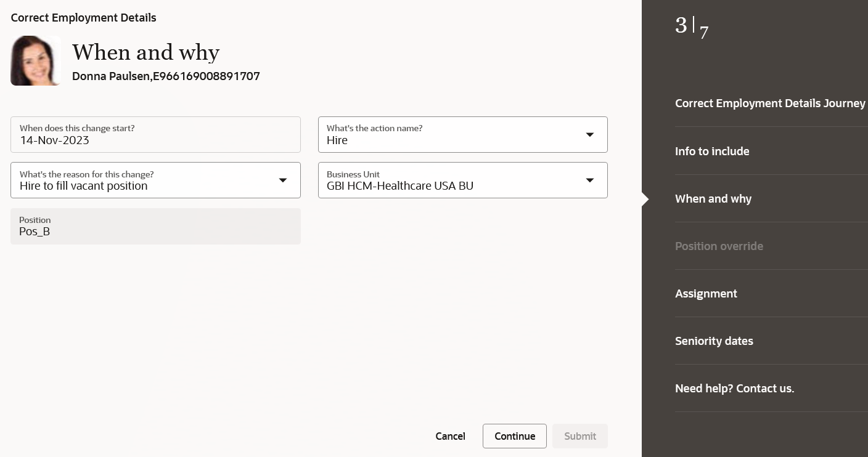Click the Submit button
Viewport: 868px width, 457px height.
580,436
